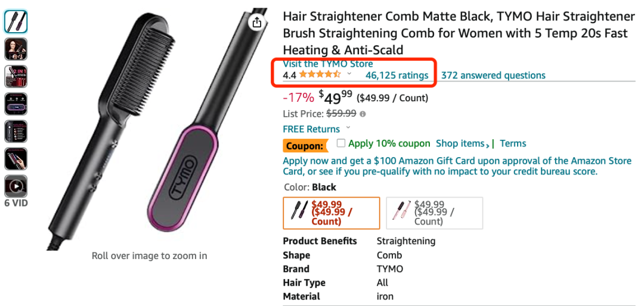Open the Shop items link
The width and height of the screenshot is (644, 306).
point(462,143)
